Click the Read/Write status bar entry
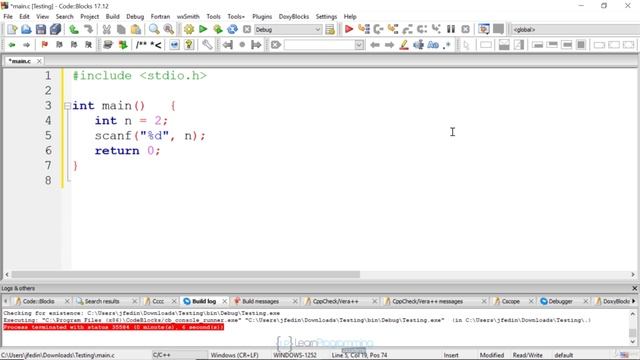 pyautogui.click(x=527, y=355)
